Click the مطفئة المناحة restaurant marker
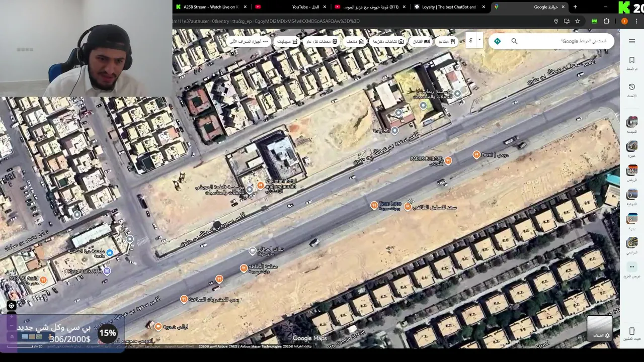 pos(244,268)
